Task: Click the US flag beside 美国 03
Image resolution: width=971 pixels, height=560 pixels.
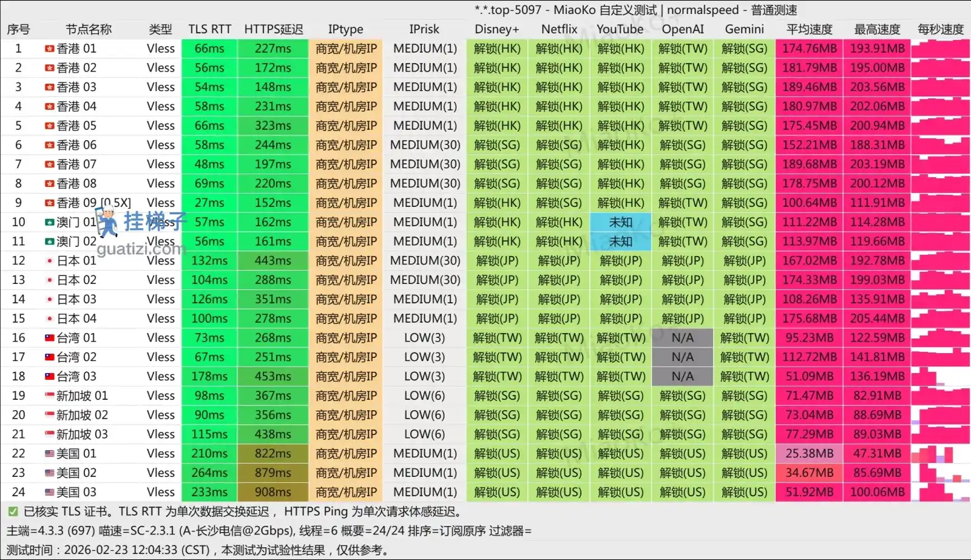Action: 50,492
